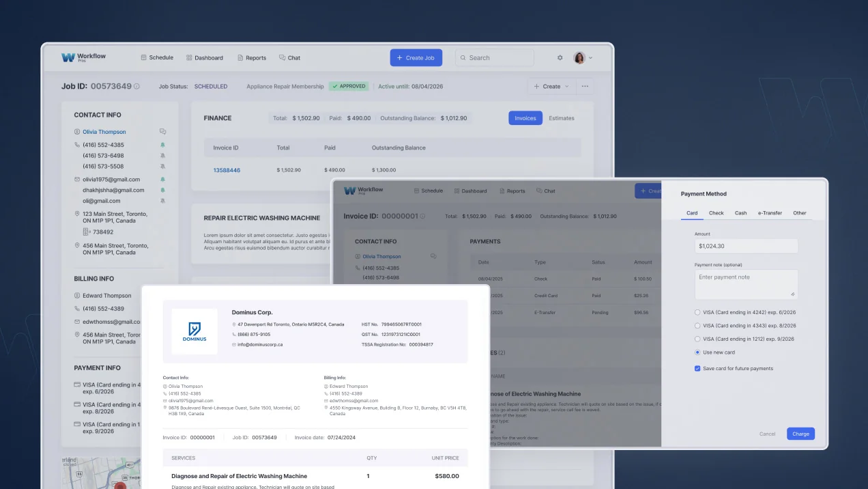Click location pin beside 123 Main Street address
This screenshot has height=489, width=868.
coord(77,214)
